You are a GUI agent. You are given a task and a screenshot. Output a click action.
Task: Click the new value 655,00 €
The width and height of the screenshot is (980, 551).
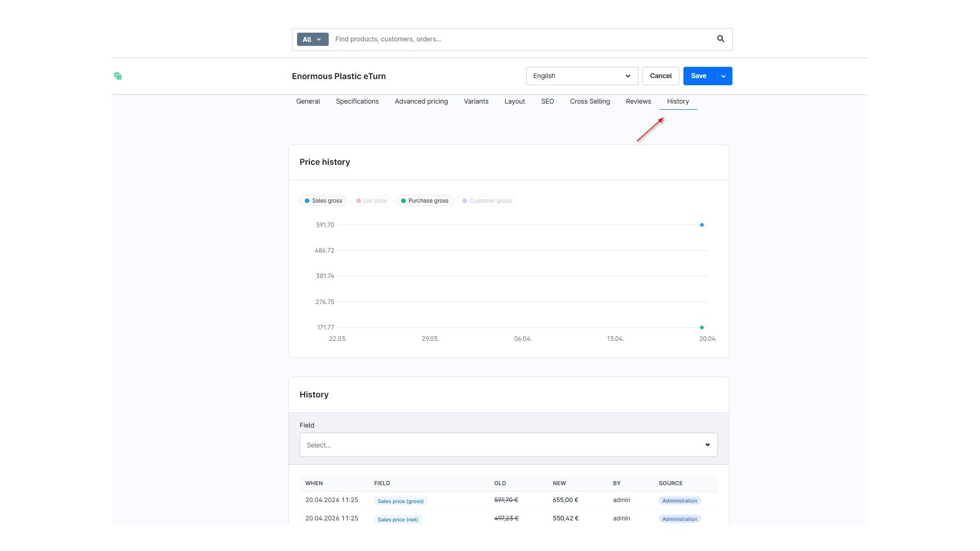(x=566, y=500)
